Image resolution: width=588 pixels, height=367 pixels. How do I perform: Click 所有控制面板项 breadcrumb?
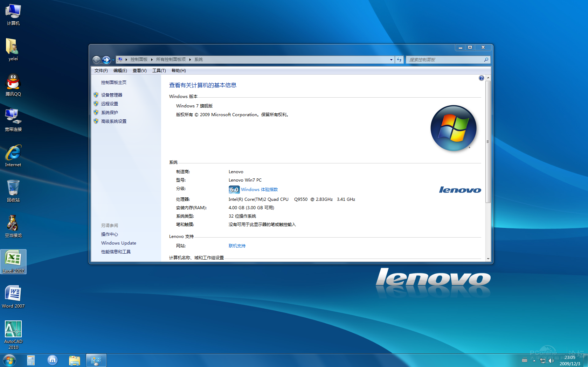[x=171, y=60]
